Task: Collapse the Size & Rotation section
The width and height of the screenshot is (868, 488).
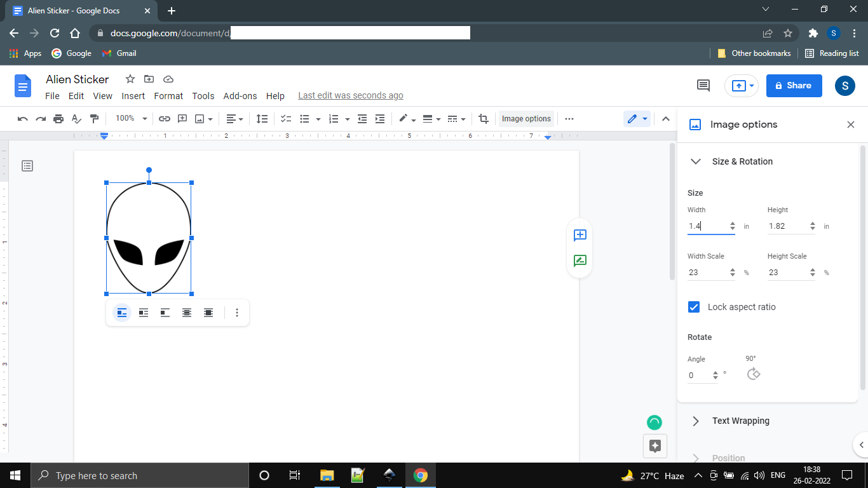Action: click(695, 161)
